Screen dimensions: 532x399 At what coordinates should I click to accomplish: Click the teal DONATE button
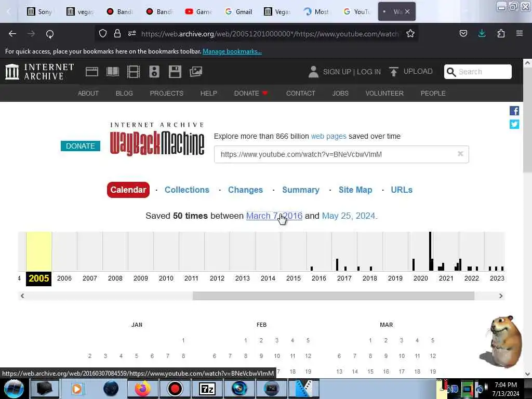coord(81,146)
